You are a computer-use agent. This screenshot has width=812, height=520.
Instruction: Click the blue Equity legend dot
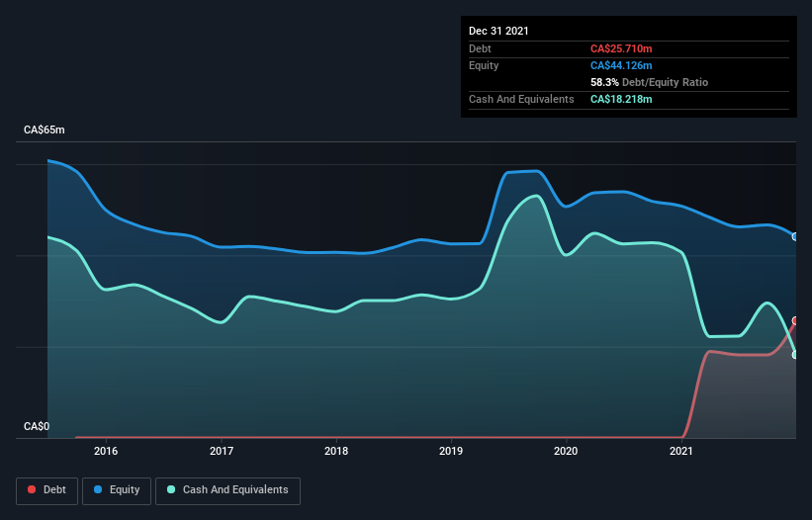click(98, 489)
